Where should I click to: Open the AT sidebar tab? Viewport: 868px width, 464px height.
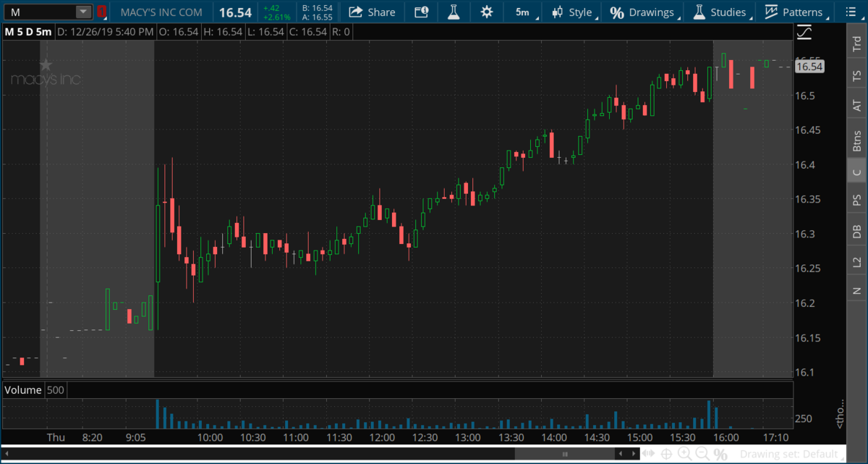click(857, 106)
